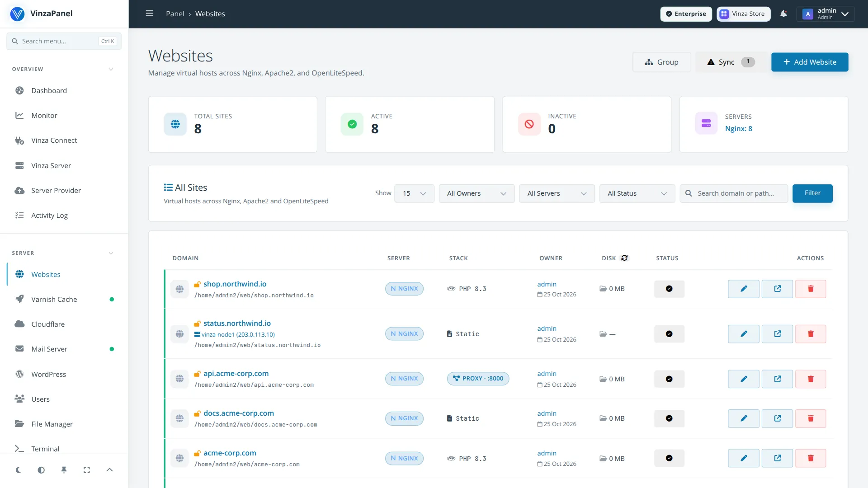Toggle status of api.acme-corp.com

(669, 379)
